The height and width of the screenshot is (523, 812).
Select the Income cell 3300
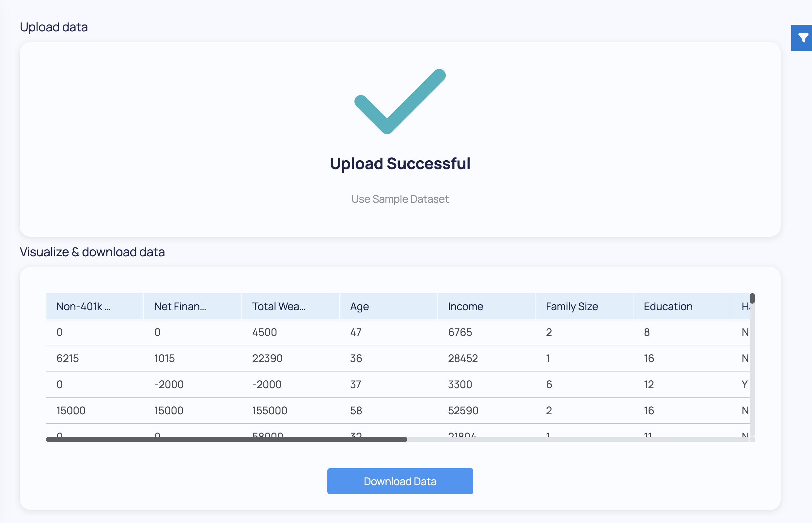tap(486, 385)
